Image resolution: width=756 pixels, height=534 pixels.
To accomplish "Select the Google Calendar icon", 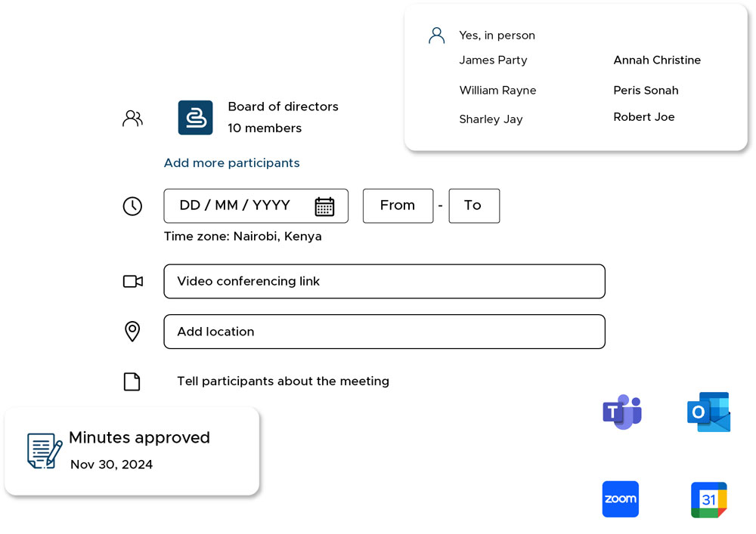I will coord(708,499).
